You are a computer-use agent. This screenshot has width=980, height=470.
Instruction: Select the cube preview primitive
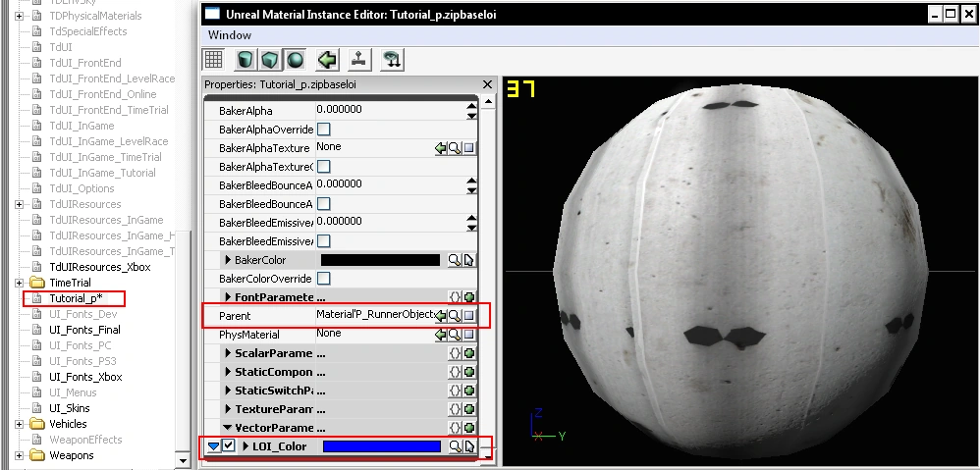pos(270,60)
